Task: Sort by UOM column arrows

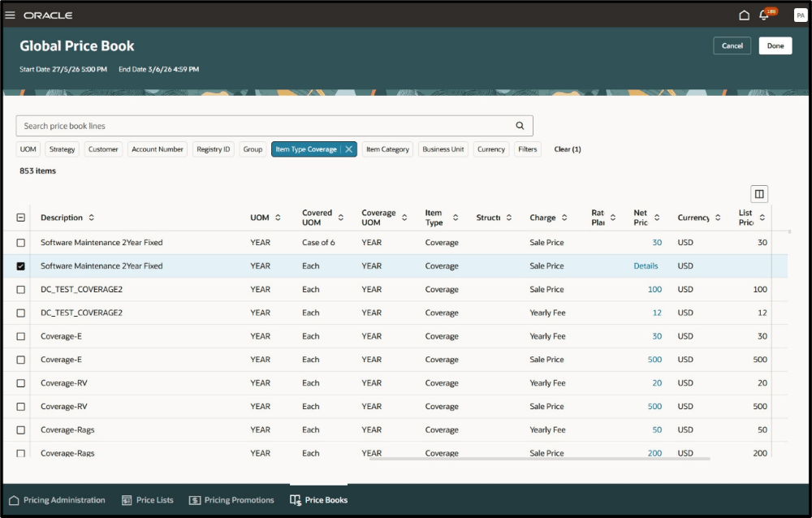Action: [278, 218]
